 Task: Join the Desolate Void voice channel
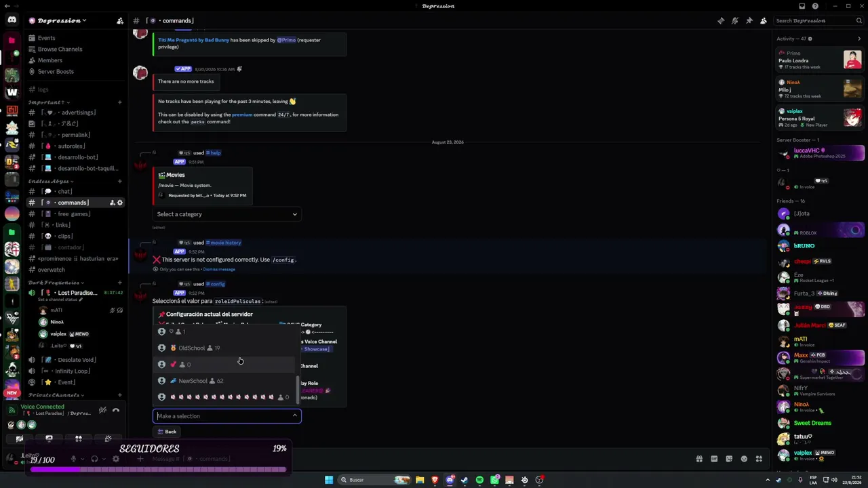click(x=76, y=360)
